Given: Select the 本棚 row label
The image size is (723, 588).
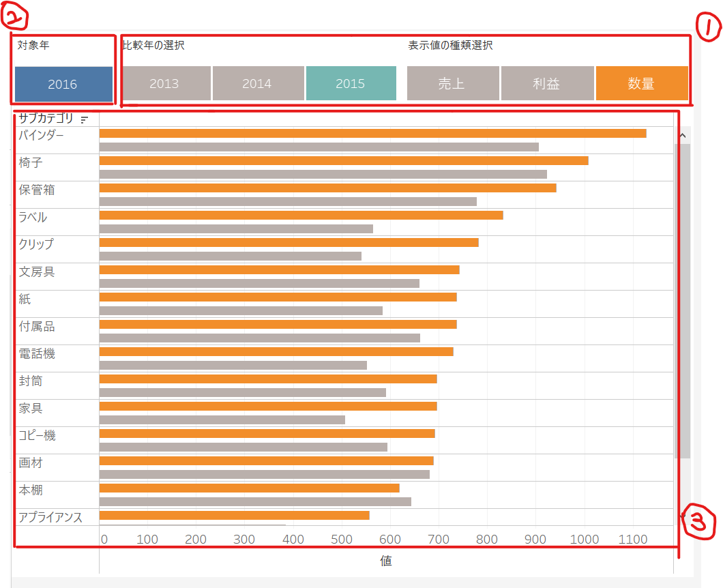Looking at the screenshot, I should pyautogui.click(x=31, y=489).
